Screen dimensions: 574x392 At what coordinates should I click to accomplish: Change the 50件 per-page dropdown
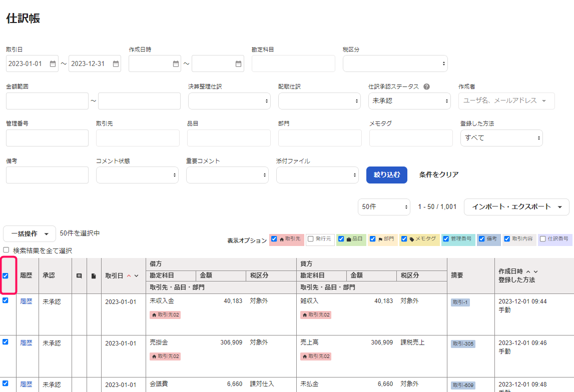point(384,207)
